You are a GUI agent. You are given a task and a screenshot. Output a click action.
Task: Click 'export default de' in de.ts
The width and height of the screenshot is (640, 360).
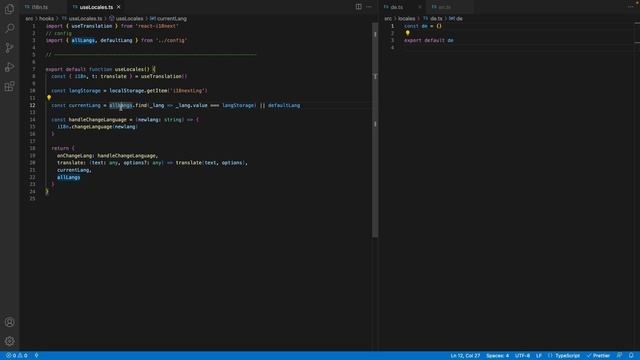pos(429,40)
